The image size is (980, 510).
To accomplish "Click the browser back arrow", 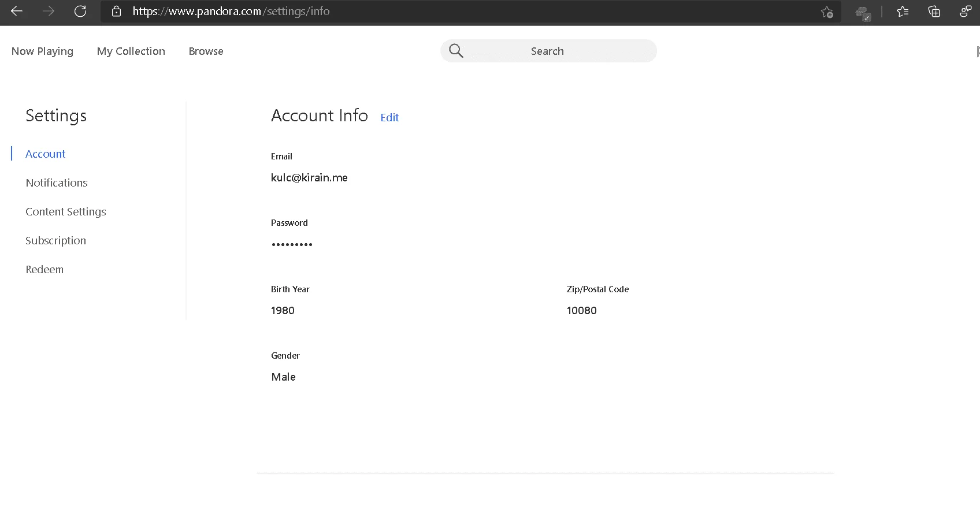I will [17, 11].
